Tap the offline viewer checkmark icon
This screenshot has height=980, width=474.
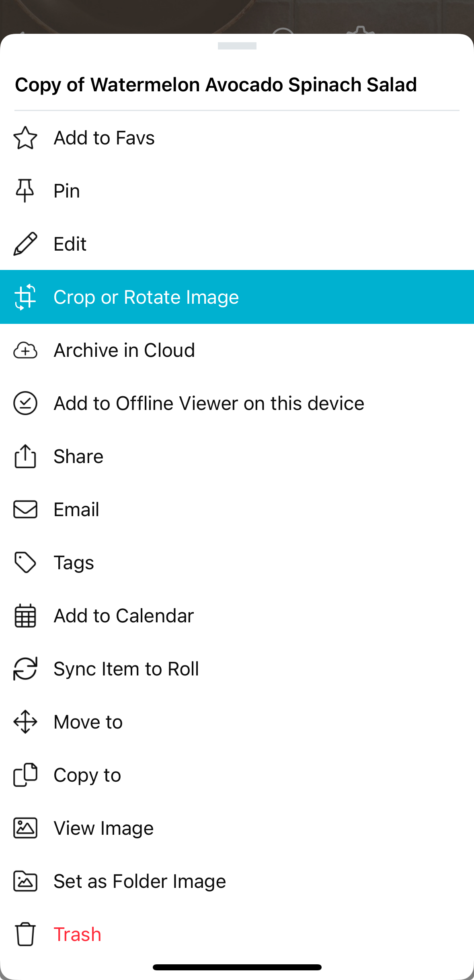pos(25,403)
